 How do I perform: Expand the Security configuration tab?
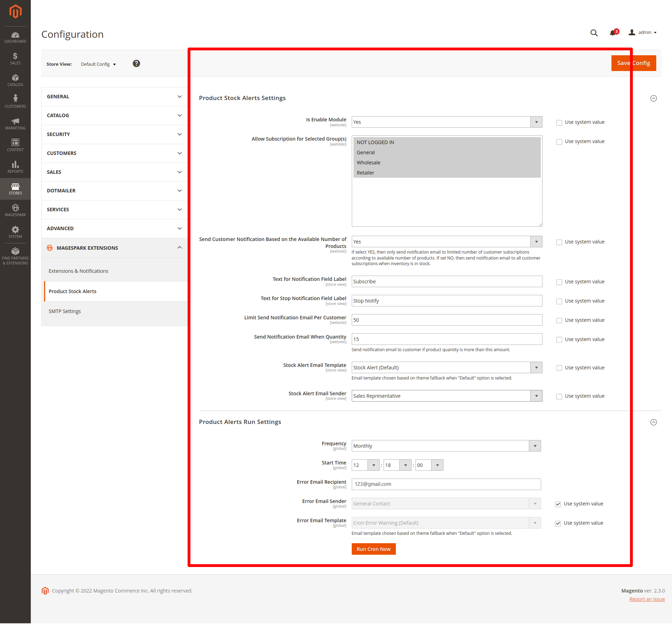(x=114, y=135)
